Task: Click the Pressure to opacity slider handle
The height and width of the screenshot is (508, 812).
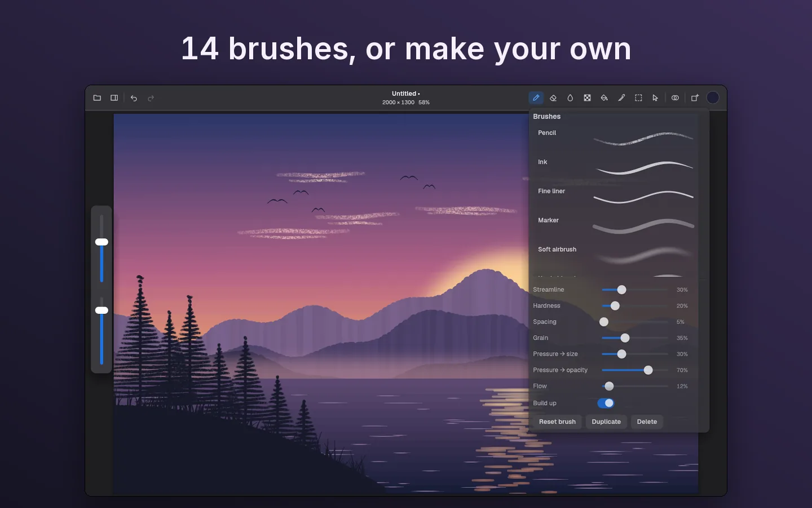Action: (648, 370)
